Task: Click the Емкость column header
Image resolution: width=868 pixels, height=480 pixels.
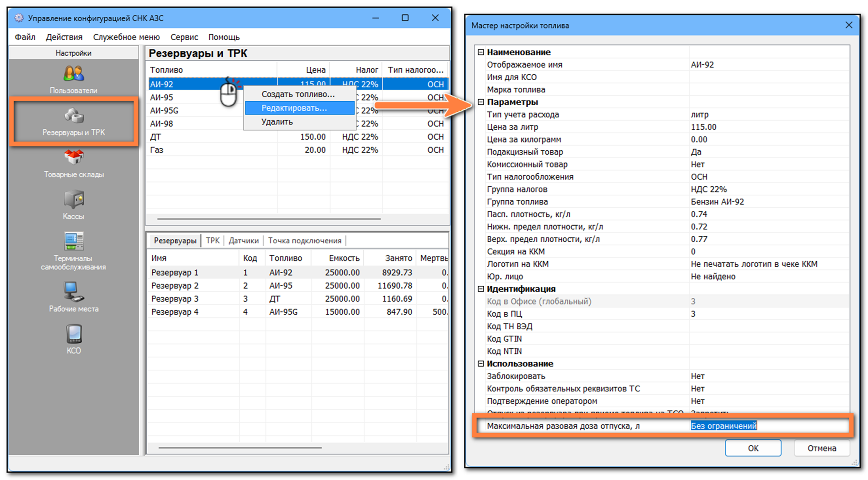Action: [x=337, y=258]
